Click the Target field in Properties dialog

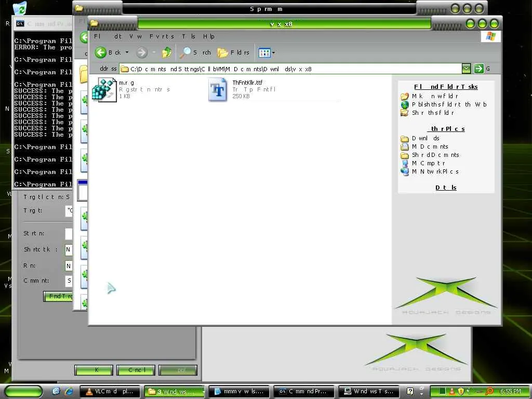point(69,211)
